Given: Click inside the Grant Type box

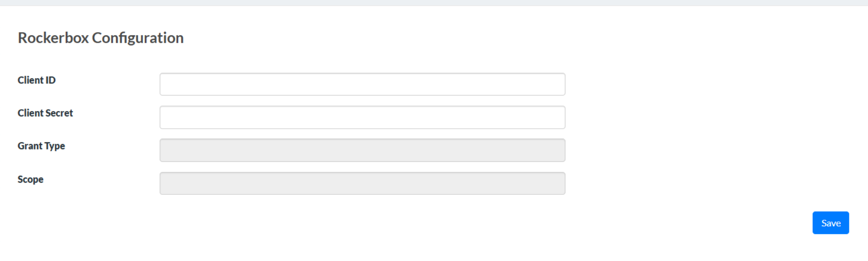Looking at the screenshot, I should pyautogui.click(x=362, y=150).
